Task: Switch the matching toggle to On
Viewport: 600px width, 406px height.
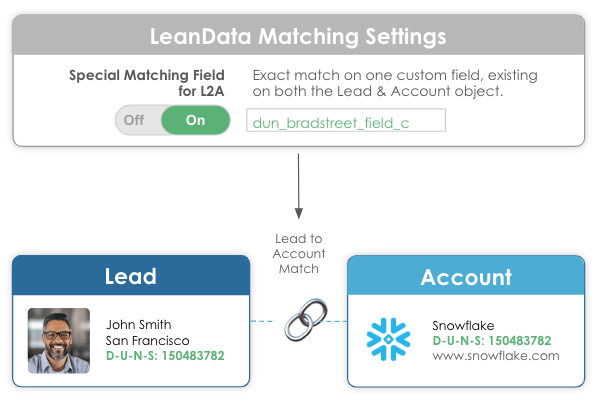Action: [x=196, y=121]
